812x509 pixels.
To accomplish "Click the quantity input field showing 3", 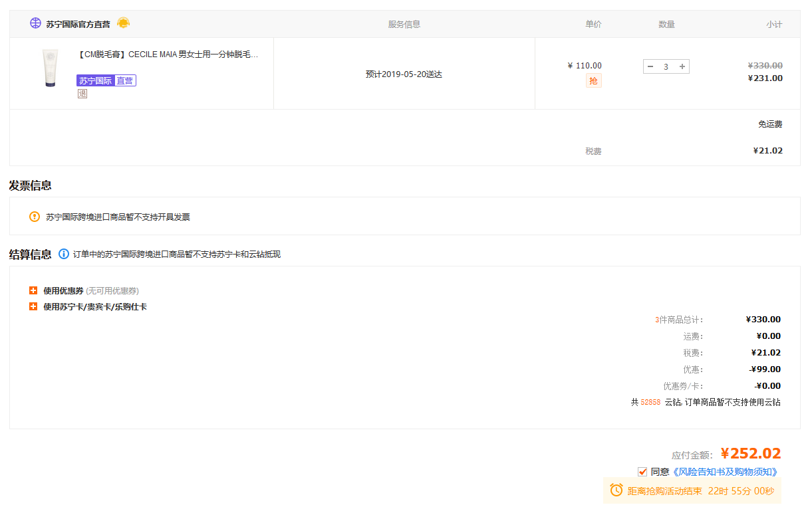I will click(x=666, y=66).
